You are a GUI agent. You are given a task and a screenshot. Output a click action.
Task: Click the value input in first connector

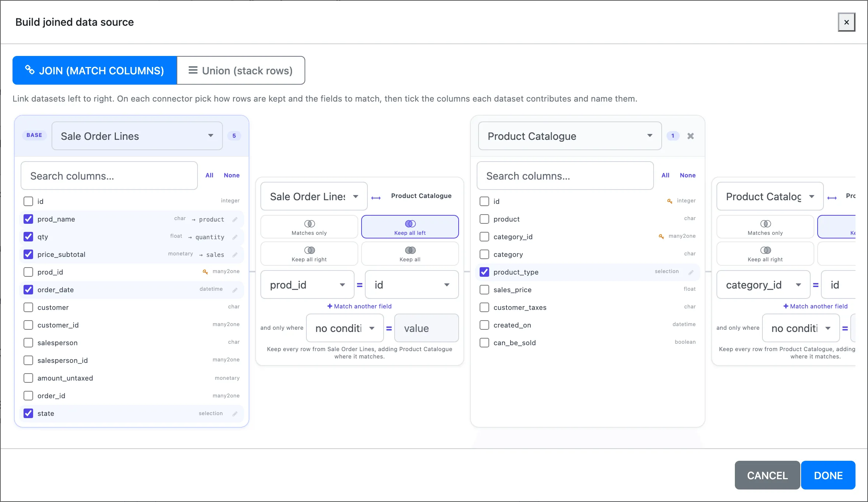point(426,328)
